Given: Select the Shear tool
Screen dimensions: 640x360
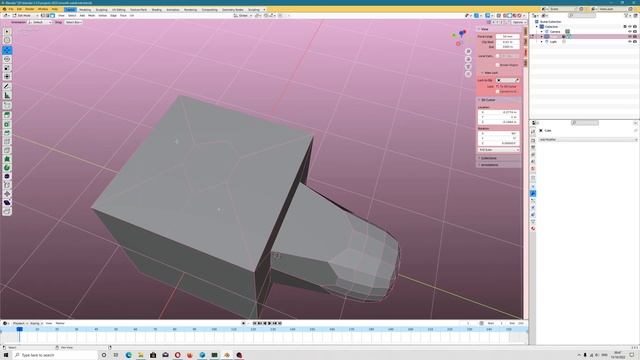Looking at the screenshot, I should [x=7, y=202].
